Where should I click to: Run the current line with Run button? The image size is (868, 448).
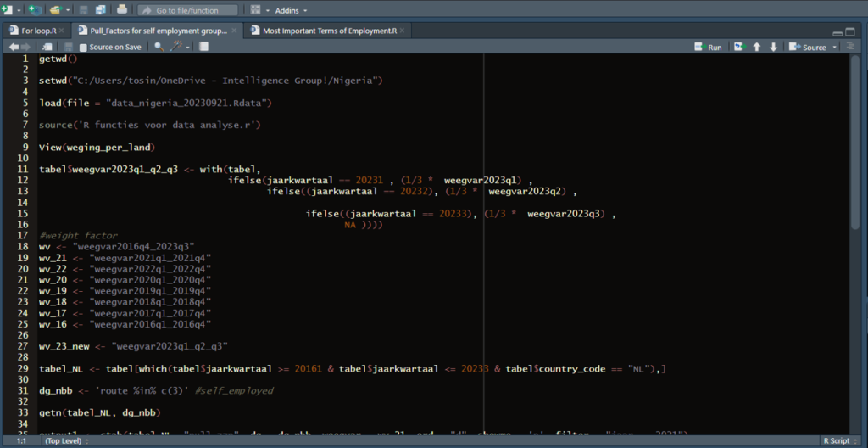tap(709, 48)
